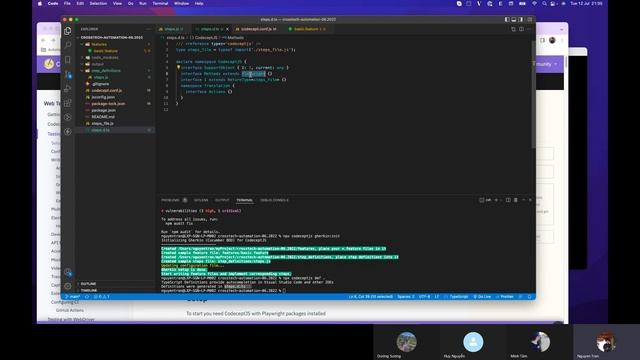Collapse the output folder
This screenshot has width=640, height=360.
(x=82, y=64)
